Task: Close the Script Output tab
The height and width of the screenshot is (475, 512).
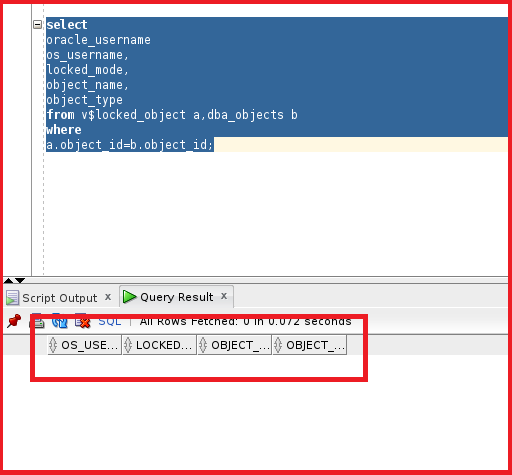Action: click(x=108, y=297)
